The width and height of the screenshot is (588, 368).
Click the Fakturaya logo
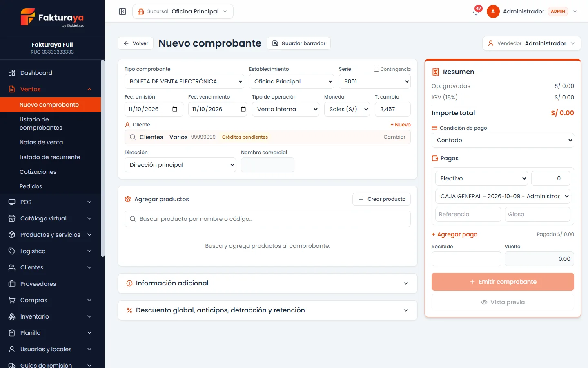pyautogui.click(x=52, y=18)
